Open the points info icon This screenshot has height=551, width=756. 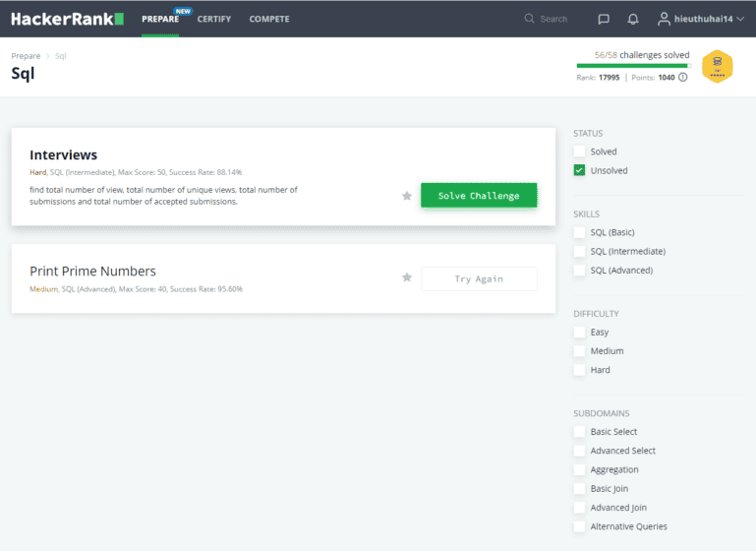tap(682, 77)
